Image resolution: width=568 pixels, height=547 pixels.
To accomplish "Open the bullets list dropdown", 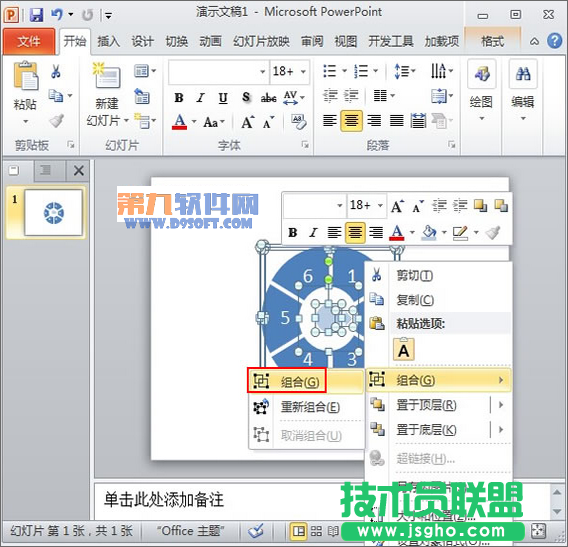I will 344,71.
